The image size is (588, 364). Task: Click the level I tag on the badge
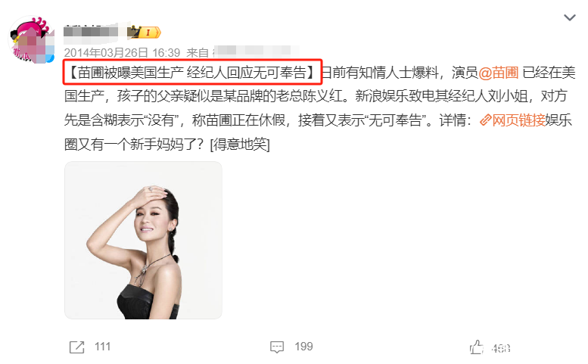pyautogui.click(x=148, y=33)
